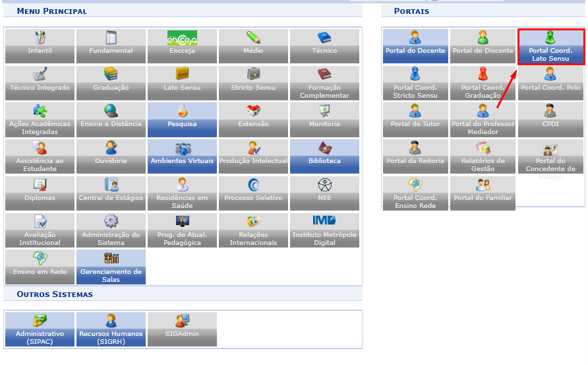Open Técnico Integrado module

[40, 83]
